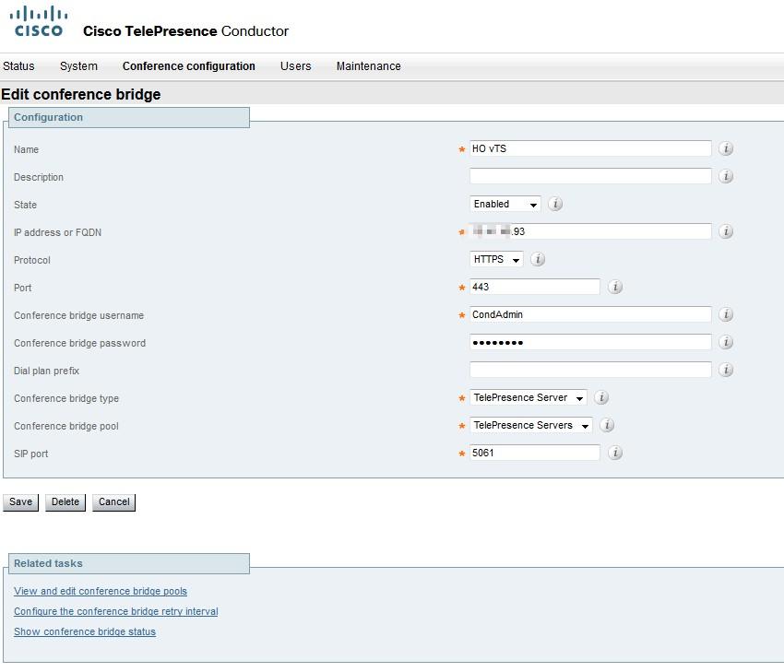The width and height of the screenshot is (784, 672).
Task: Expand the Conference bridge type dropdown
Action: click(528, 397)
